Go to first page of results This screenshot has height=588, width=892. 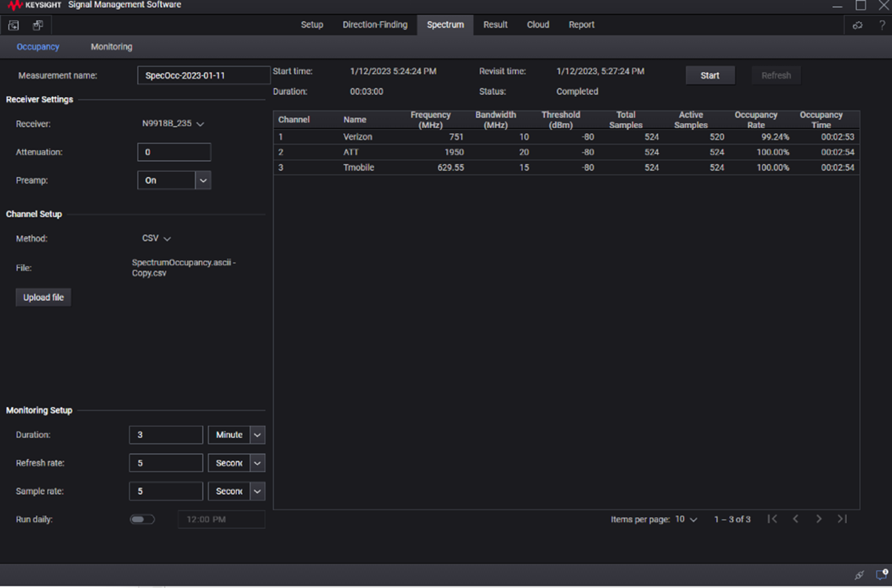pos(772,519)
